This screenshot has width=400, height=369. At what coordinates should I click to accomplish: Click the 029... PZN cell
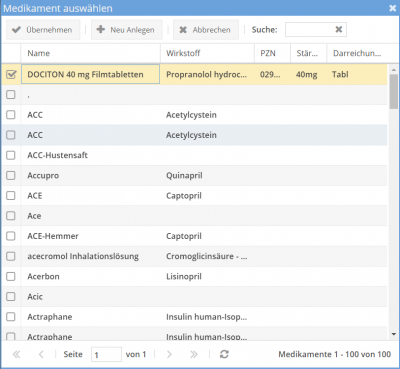(272, 74)
